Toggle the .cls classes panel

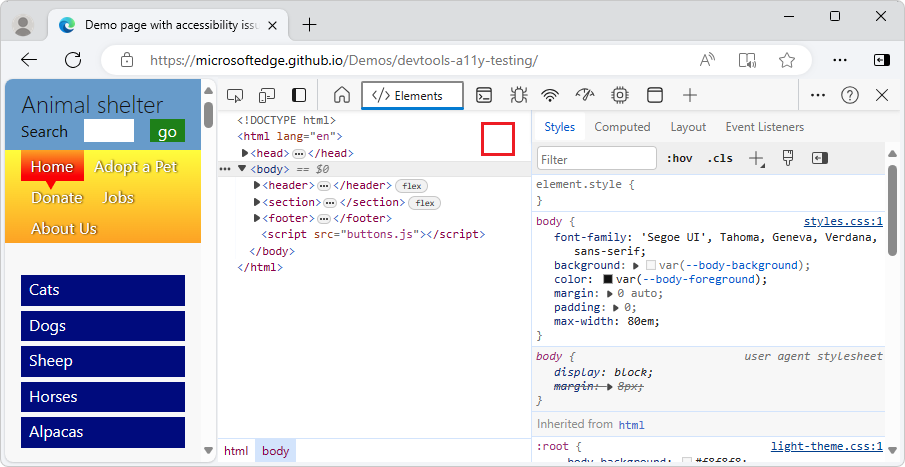click(719, 158)
